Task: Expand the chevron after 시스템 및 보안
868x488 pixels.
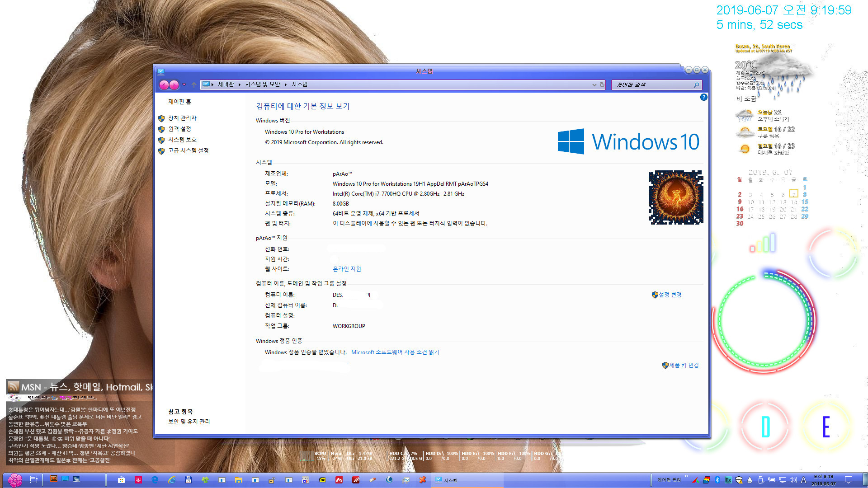Action: tap(286, 84)
